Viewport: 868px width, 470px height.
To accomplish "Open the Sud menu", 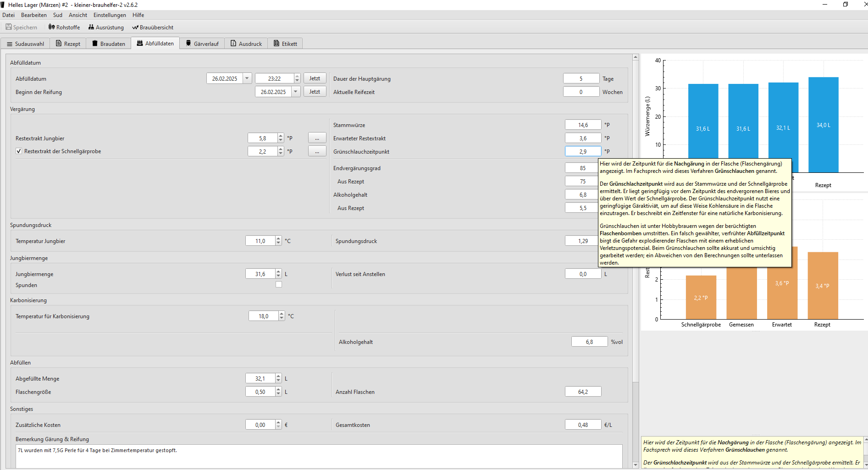I will tap(57, 15).
